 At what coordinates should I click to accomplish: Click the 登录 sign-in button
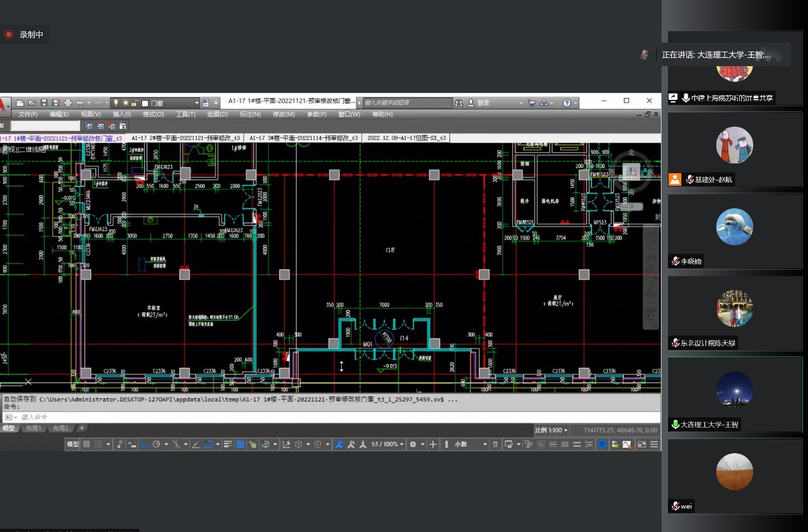point(483,102)
